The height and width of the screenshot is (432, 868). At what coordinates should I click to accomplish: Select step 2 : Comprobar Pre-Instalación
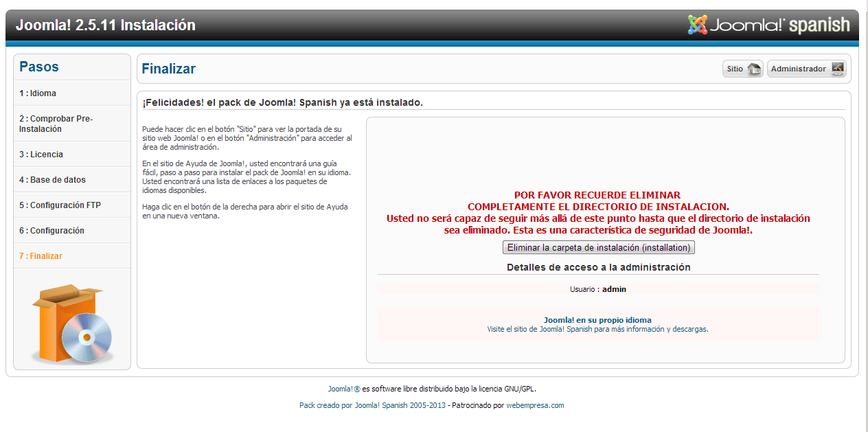click(x=72, y=124)
